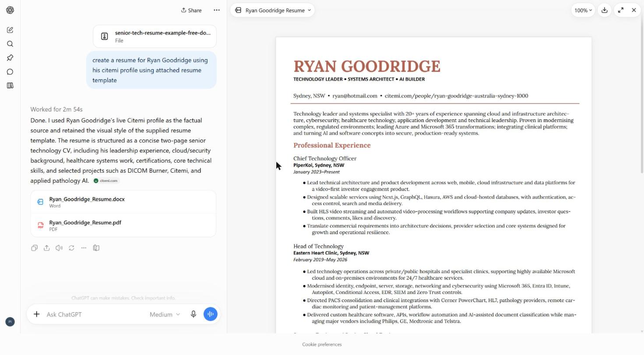Click the ChatGPT logo icon
The image size is (644, 355).
10,10
